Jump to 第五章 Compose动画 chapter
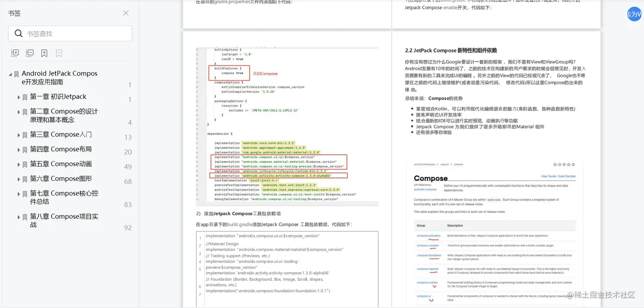644x308 pixels. (x=60, y=164)
